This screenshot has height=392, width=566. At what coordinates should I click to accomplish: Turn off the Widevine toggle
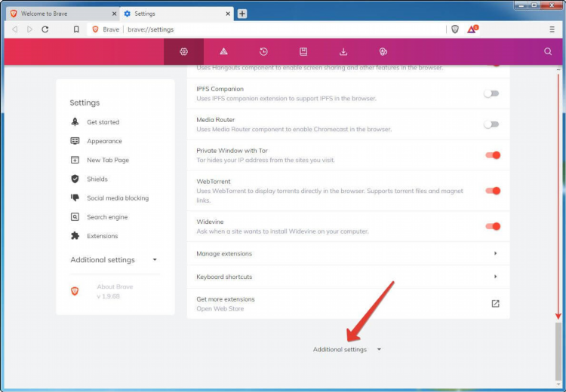[493, 226]
